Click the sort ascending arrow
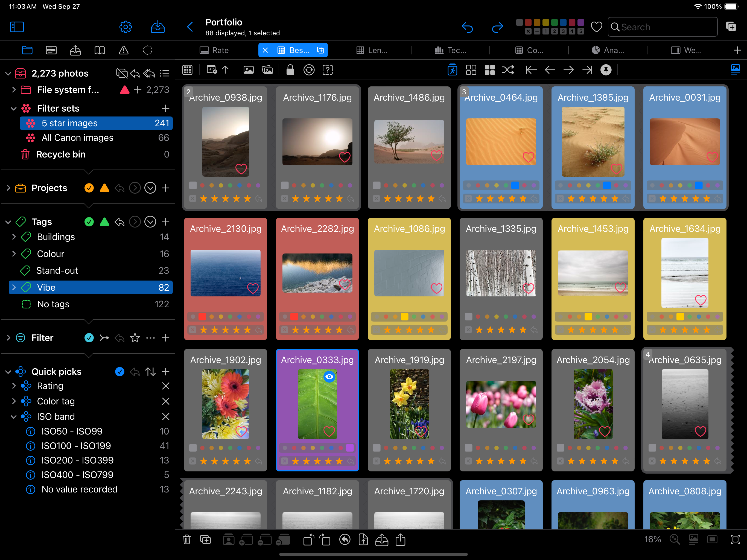The height and width of the screenshot is (560, 747). [x=225, y=70]
